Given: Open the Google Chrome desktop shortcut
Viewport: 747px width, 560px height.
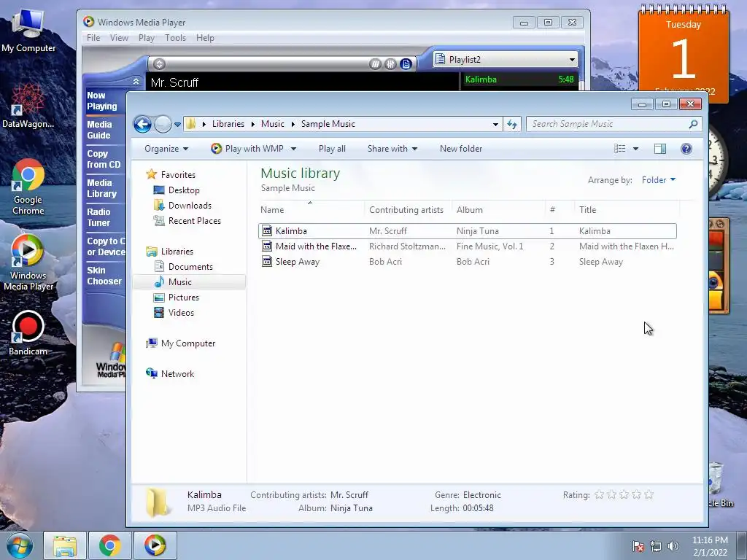Looking at the screenshot, I should (x=28, y=187).
